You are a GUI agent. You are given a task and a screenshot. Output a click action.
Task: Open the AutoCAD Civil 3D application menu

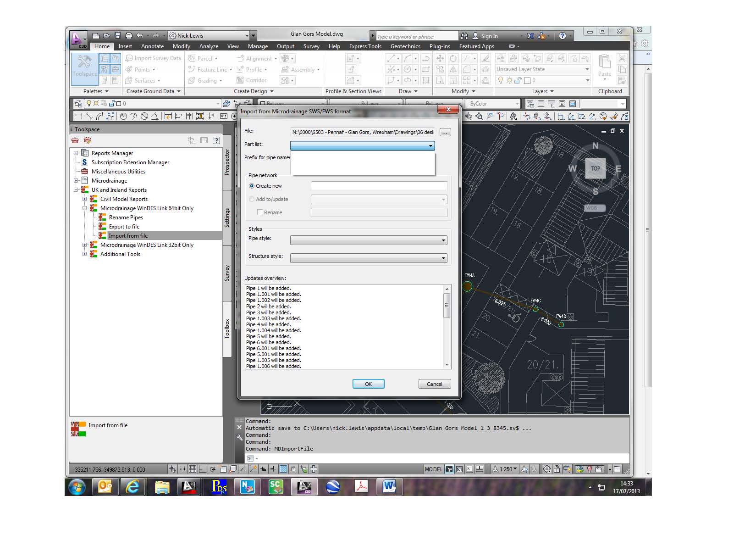coord(78,39)
